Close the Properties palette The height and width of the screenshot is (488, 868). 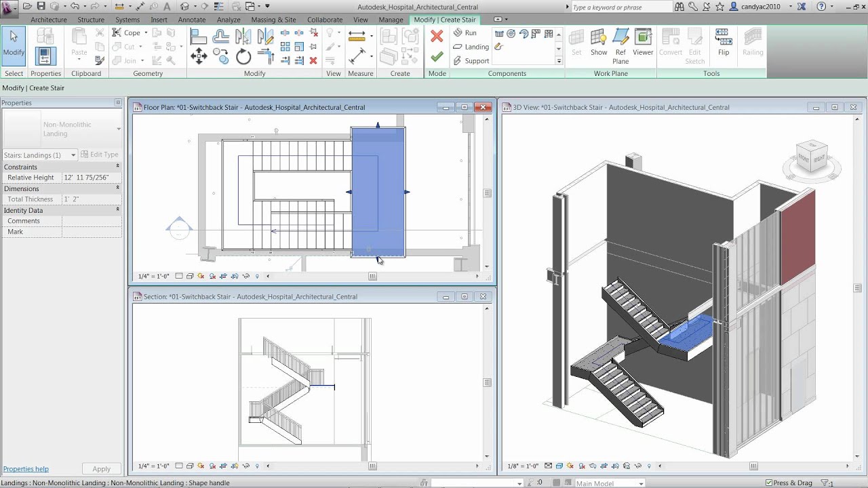coord(118,103)
